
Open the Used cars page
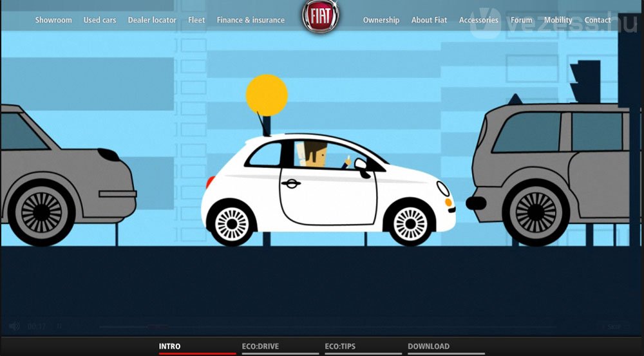coord(100,20)
